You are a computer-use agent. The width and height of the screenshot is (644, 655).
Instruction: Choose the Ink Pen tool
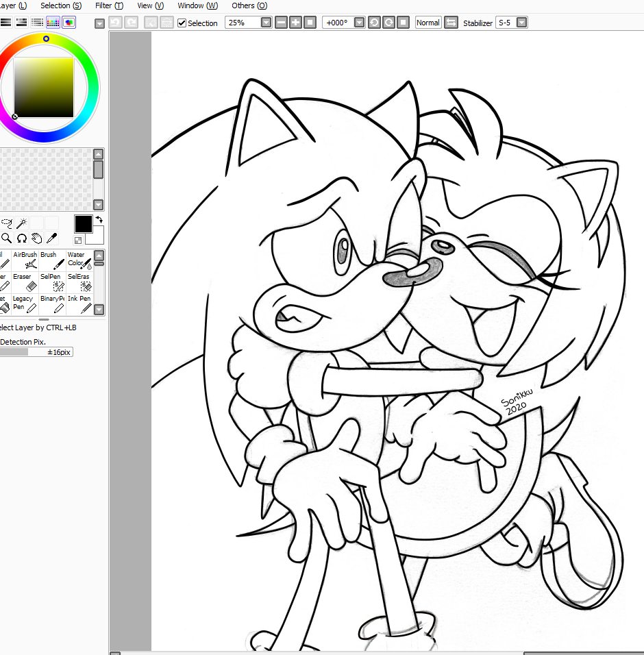pyautogui.click(x=79, y=304)
